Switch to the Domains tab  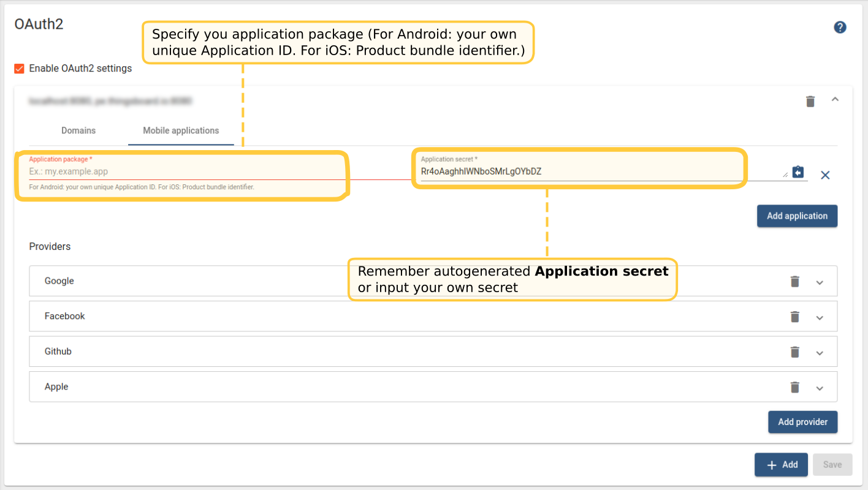[x=78, y=130]
